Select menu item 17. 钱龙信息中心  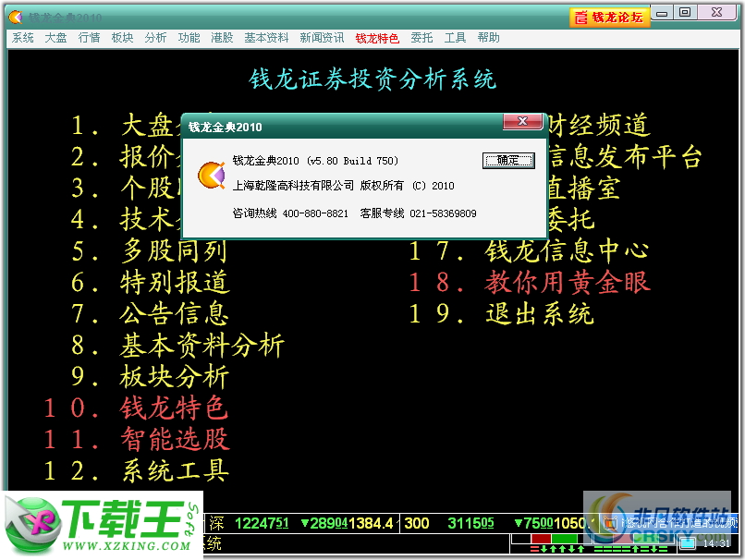(x=529, y=250)
